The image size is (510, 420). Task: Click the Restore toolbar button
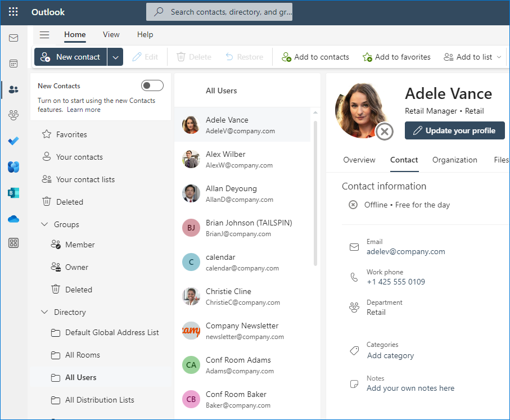(x=244, y=57)
